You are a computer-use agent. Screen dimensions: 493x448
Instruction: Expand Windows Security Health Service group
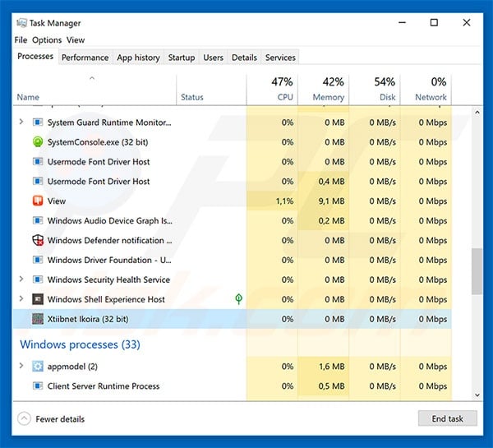(x=21, y=279)
